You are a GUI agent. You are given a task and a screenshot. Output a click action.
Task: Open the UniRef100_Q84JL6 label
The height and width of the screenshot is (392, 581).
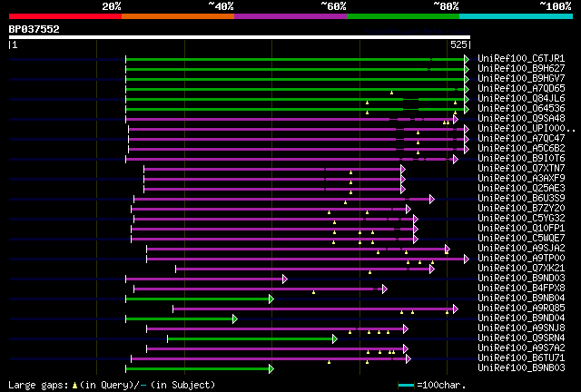(521, 99)
